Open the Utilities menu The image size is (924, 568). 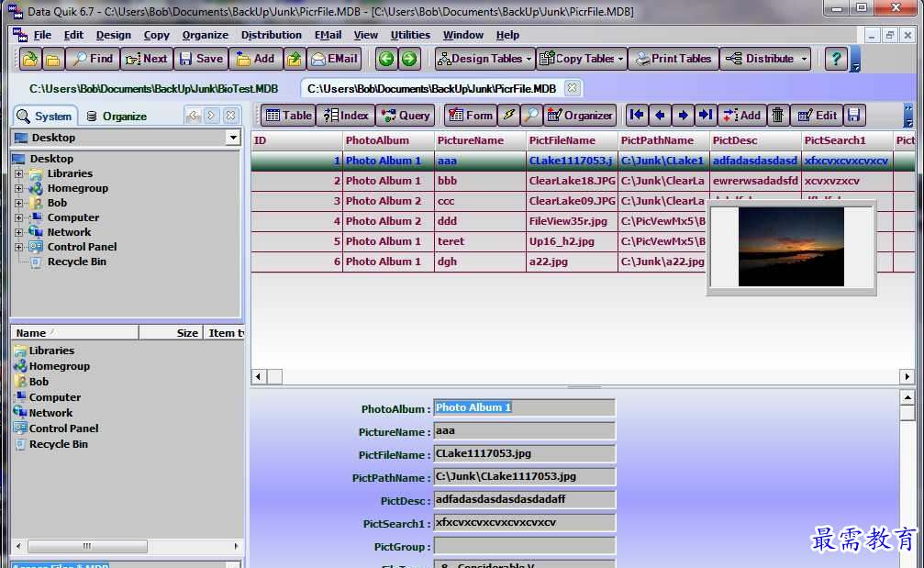click(410, 35)
